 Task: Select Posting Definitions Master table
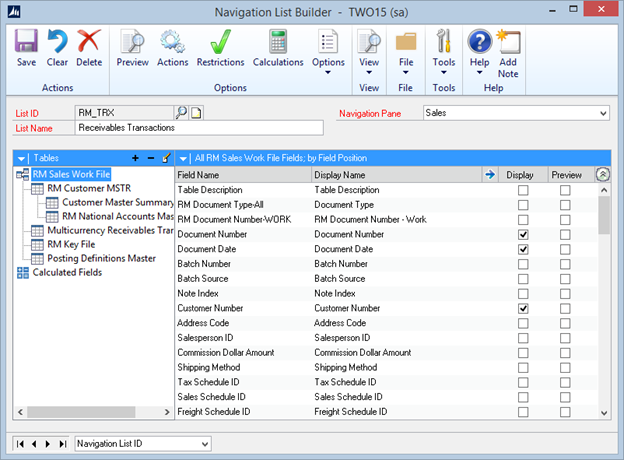(x=101, y=258)
